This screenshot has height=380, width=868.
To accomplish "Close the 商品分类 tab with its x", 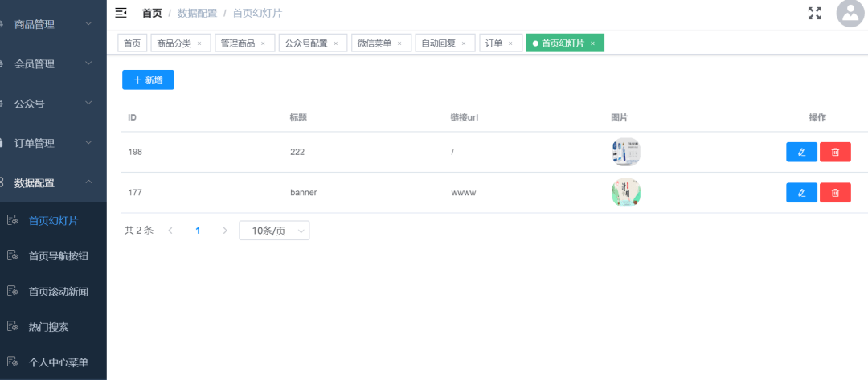I will pyautogui.click(x=199, y=43).
